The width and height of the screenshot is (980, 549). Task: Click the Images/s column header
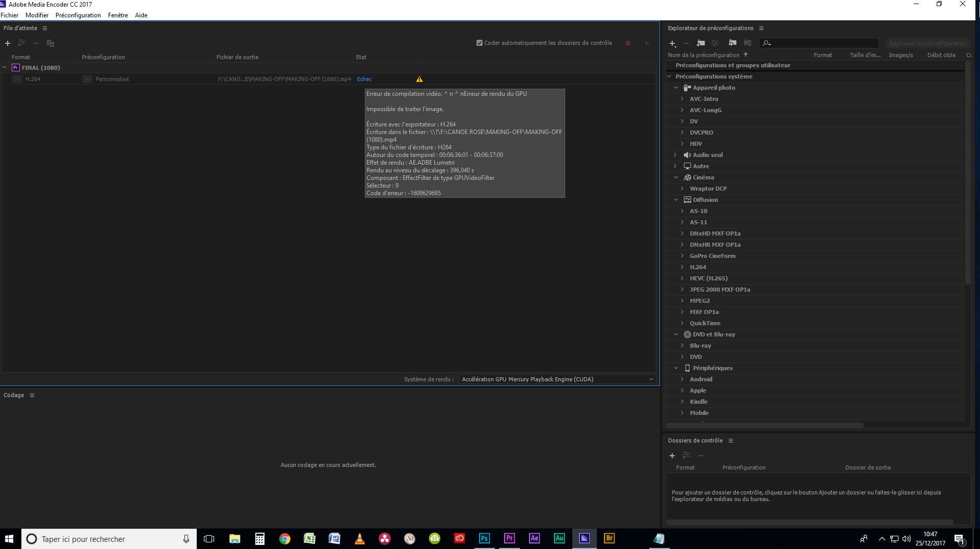tap(900, 55)
